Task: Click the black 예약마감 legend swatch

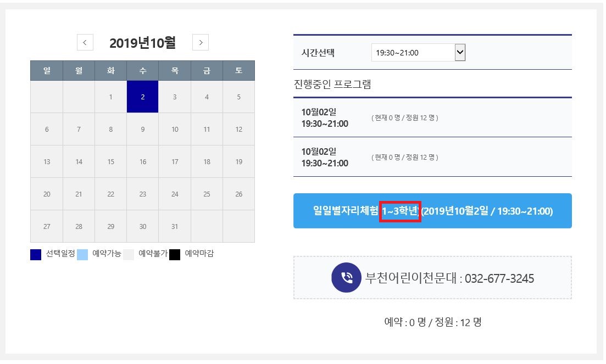Action: (x=175, y=254)
